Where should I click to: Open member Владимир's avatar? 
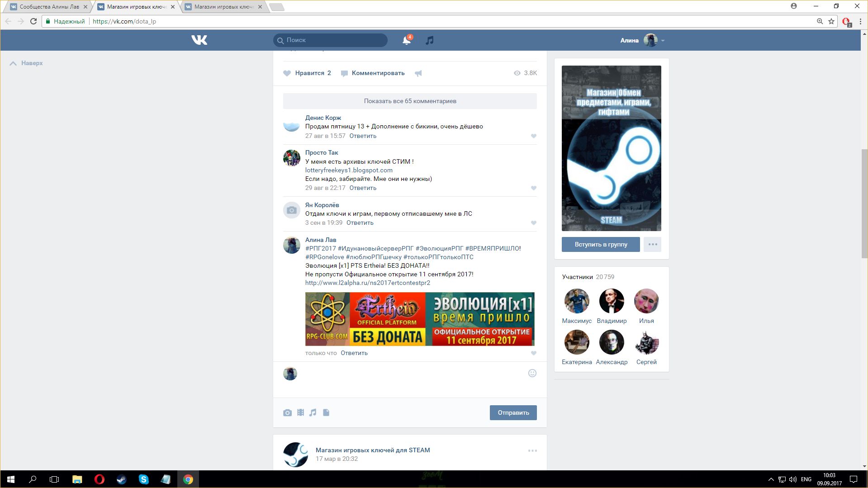pos(612,301)
